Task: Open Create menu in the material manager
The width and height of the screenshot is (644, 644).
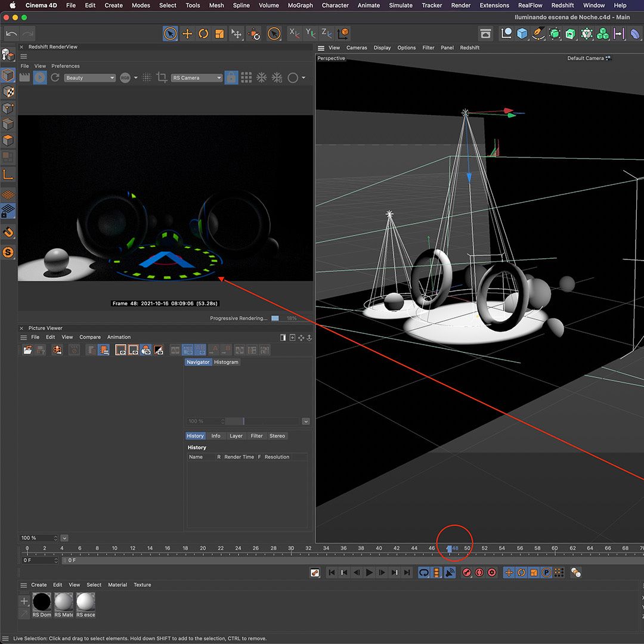Action: coord(39,584)
